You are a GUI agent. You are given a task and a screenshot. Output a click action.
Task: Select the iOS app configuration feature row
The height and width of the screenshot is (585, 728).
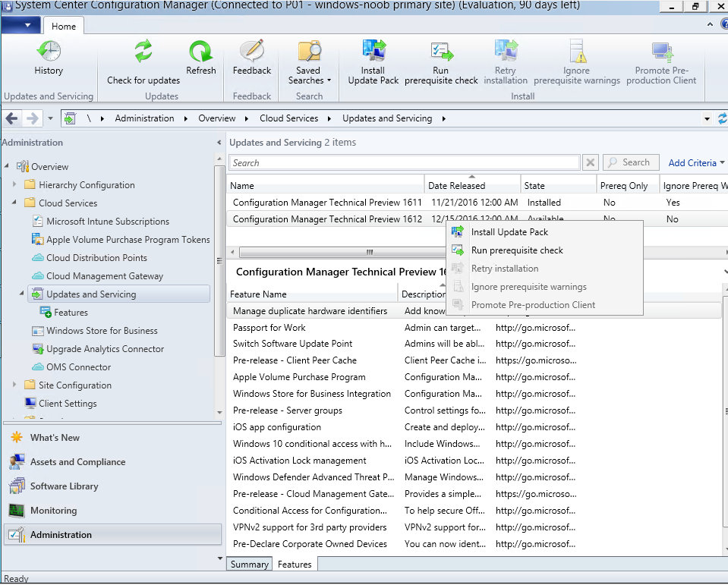coord(474,427)
